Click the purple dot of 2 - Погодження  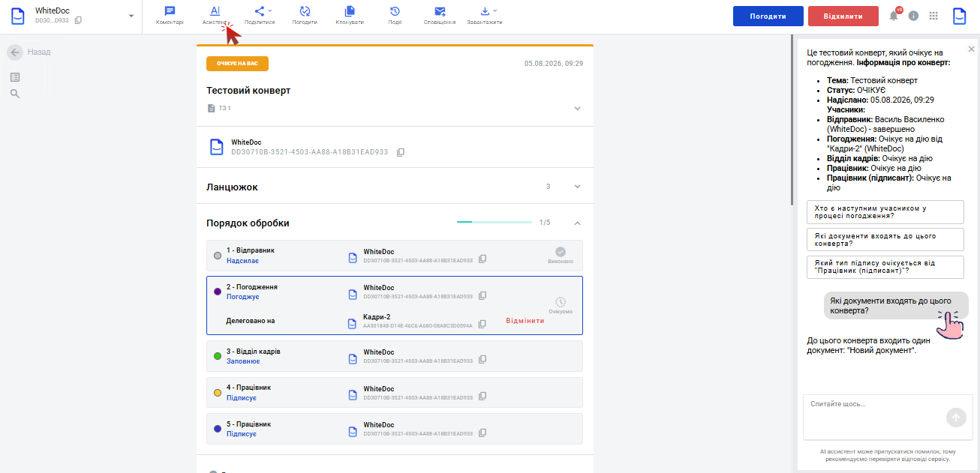point(218,292)
